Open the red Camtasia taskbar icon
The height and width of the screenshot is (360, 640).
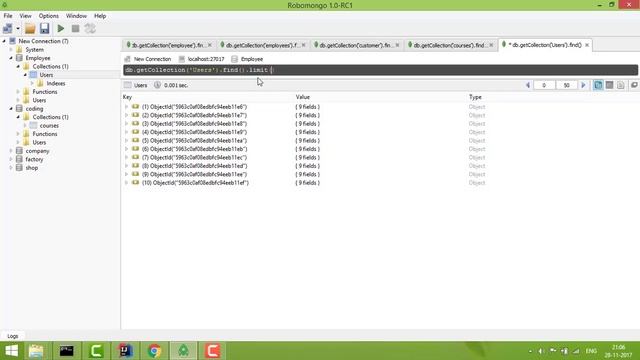(213, 351)
